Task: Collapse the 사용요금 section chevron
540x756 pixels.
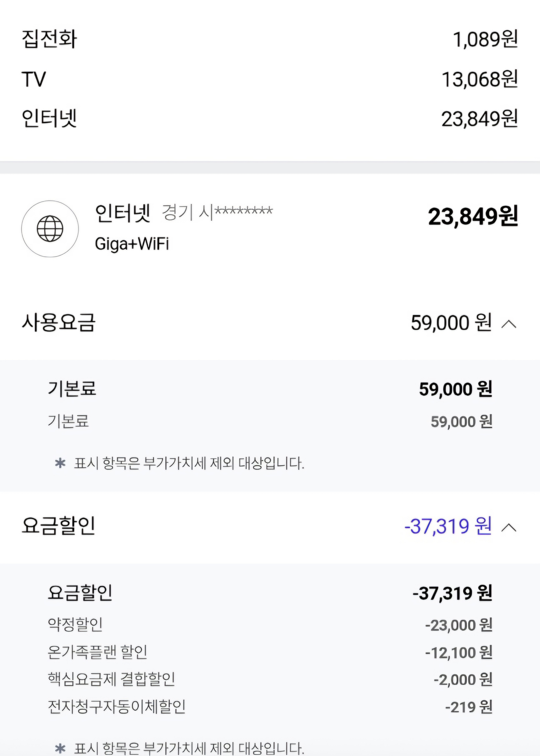Action: (x=509, y=324)
